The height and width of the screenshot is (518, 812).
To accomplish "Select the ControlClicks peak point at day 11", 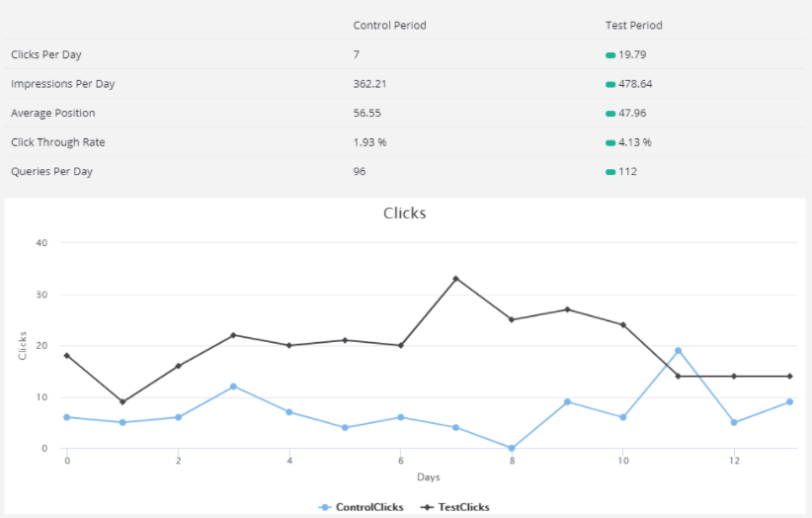I will coord(678,351).
